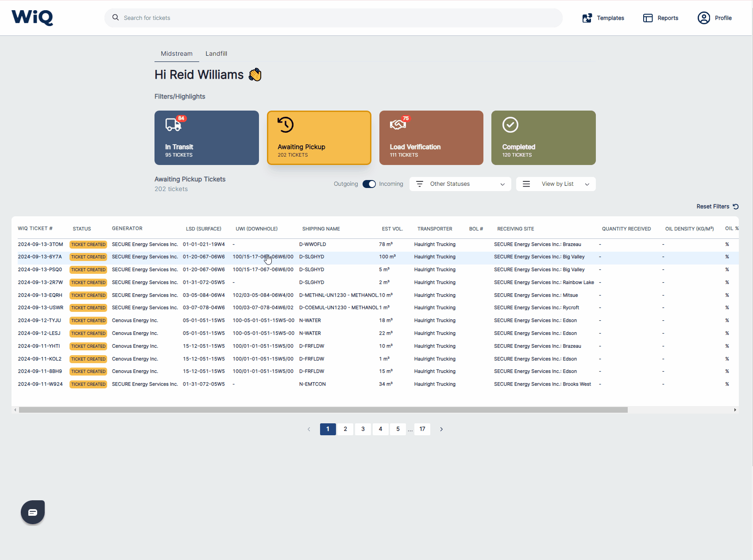Click the Awaiting Pickup clock icon
753x560 pixels.
pos(286,125)
